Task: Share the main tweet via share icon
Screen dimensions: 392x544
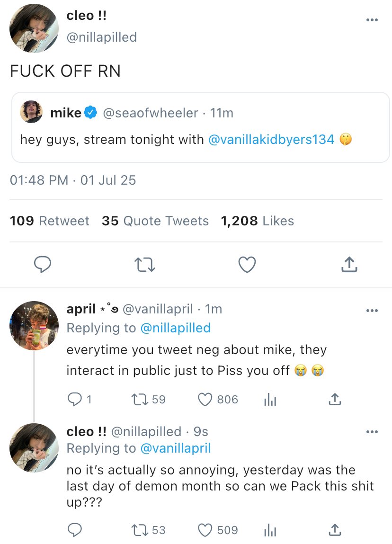Action: click(349, 265)
